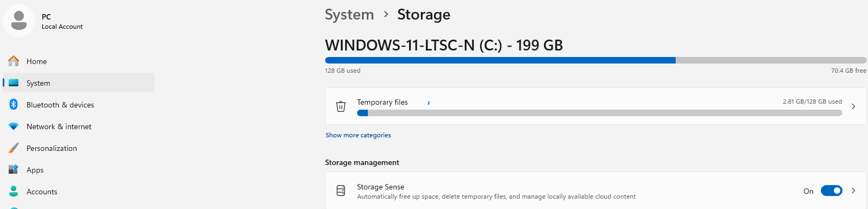868x209 pixels.
Task: Click the Accounts person icon
Action: tap(14, 192)
